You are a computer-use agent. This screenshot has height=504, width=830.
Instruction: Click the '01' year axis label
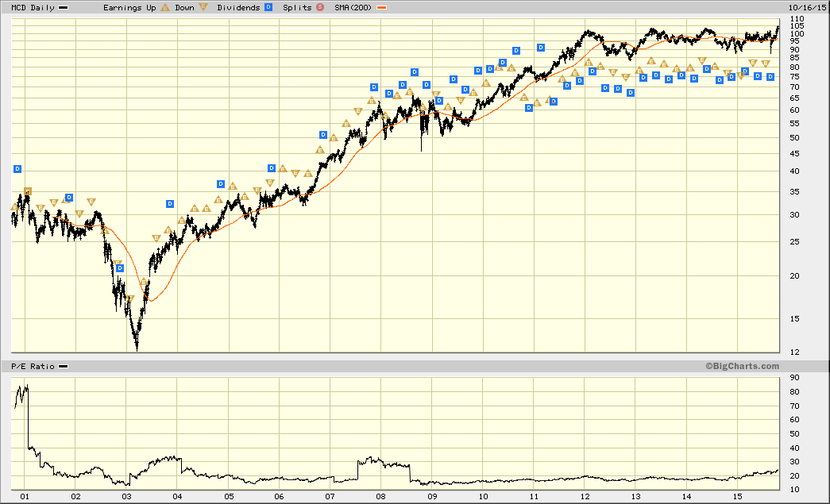(x=25, y=496)
